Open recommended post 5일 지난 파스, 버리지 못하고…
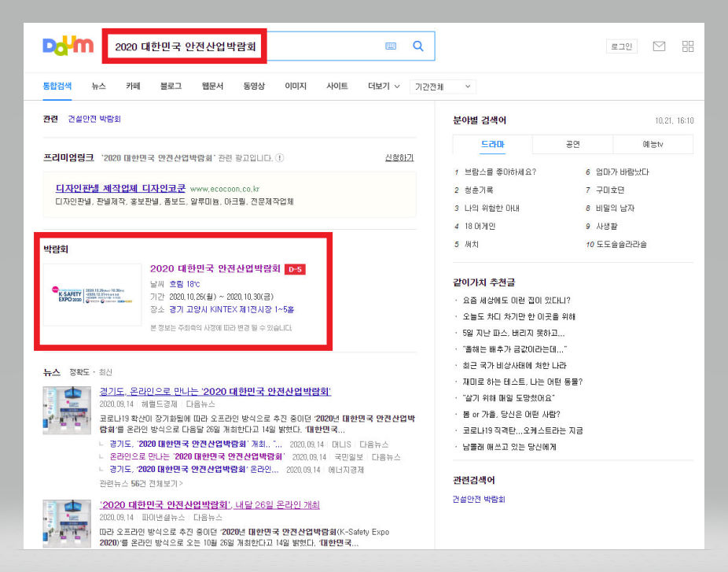Image resolution: width=728 pixels, height=572 pixels. [x=513, y=333]
